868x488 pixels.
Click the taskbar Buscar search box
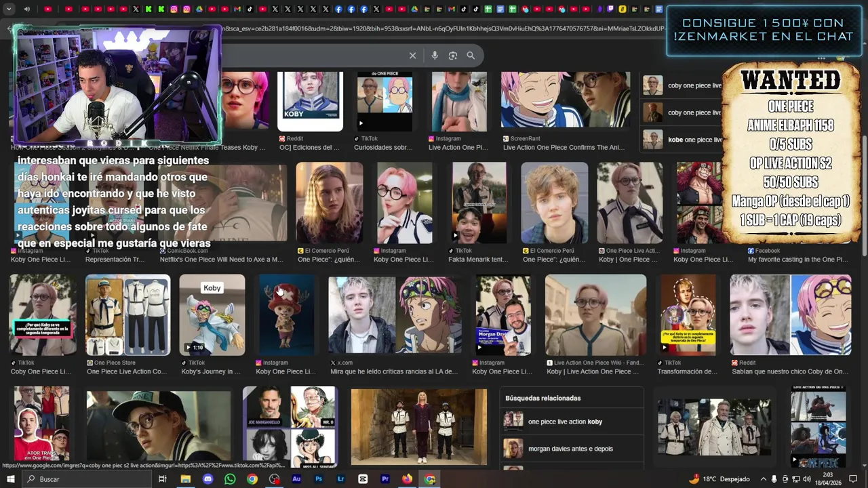pyautogui.click(x=86, y=479)
